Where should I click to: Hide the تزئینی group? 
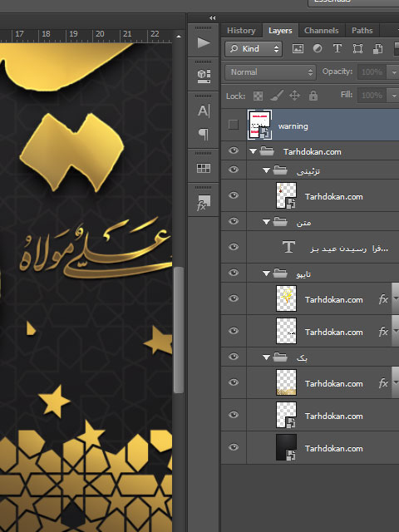(234, 170)
